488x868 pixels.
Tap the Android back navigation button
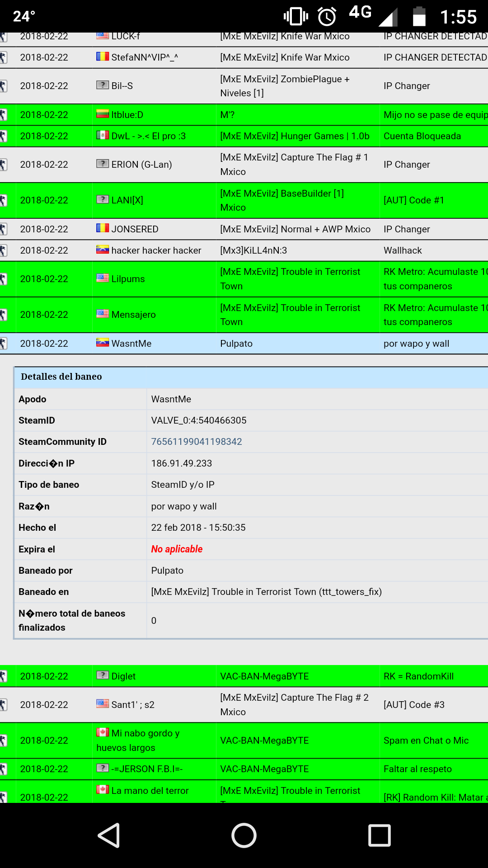(x=109, y=835)
